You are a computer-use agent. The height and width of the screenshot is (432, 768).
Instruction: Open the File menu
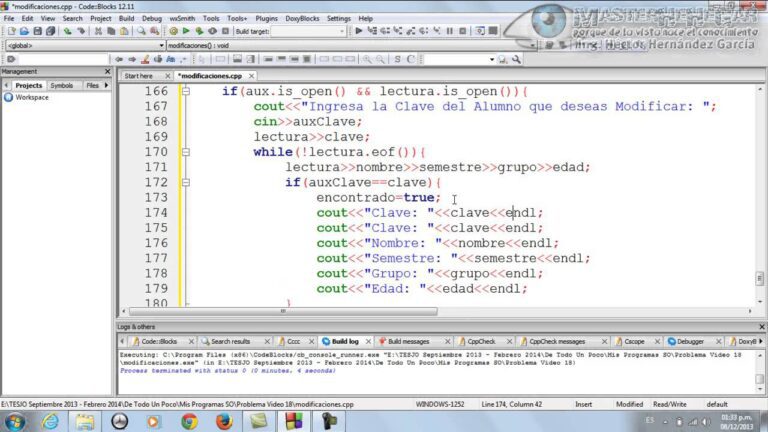click(x=9, y=18)
